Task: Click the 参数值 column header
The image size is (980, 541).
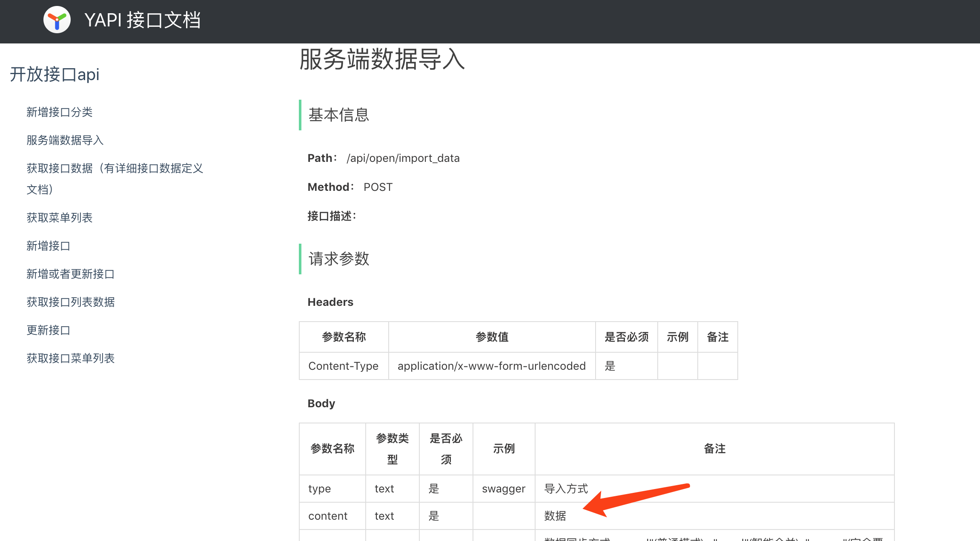Action: [x=492, y=337]
